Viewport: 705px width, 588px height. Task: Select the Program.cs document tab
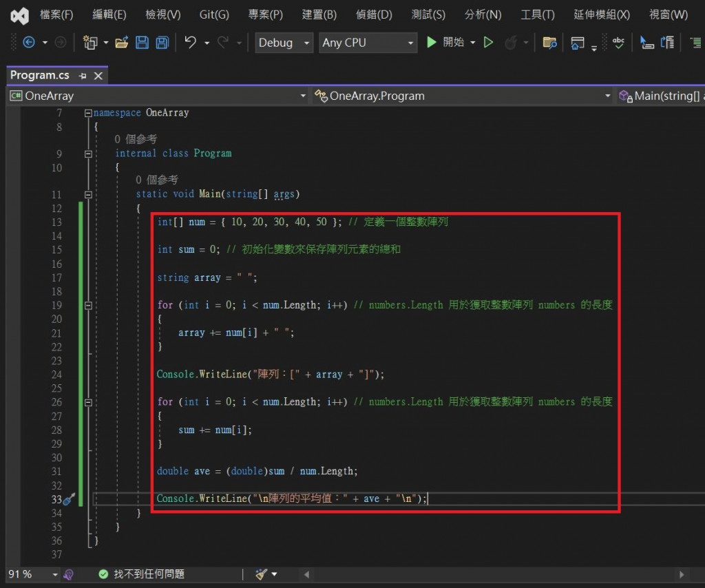tap(39, 75)
